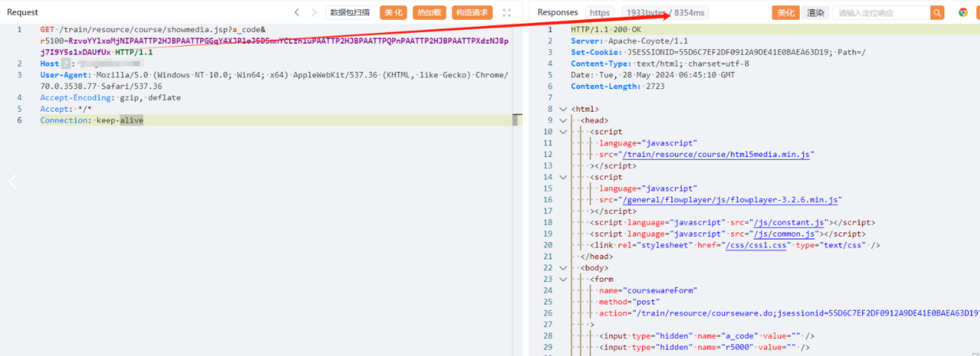980x356 pixels.
Task: Open the flowplayer-3.2.6.min.js link
Action: [x=730, y=200]
